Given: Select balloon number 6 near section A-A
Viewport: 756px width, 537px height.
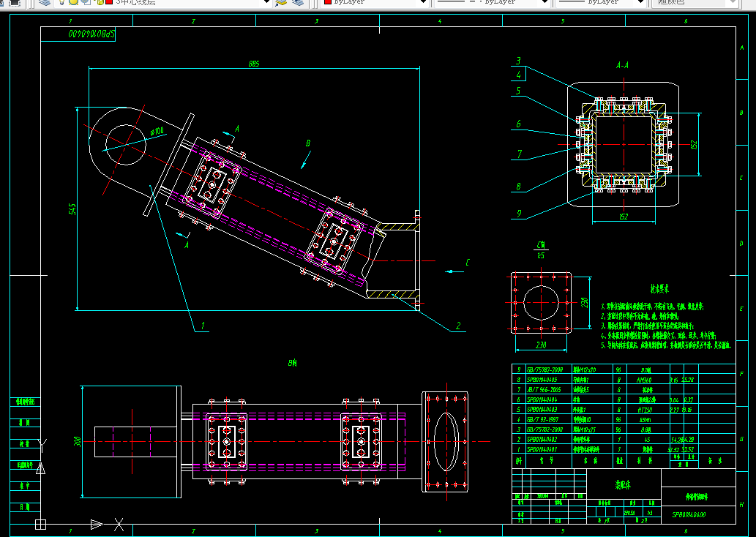Looking at the screenshot, I should pos(518,124).
